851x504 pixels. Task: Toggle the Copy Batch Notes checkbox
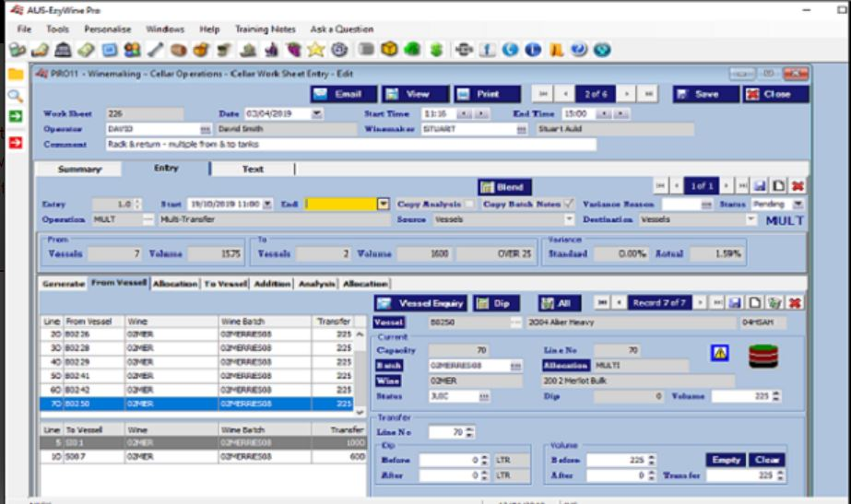tap(568, 204)
